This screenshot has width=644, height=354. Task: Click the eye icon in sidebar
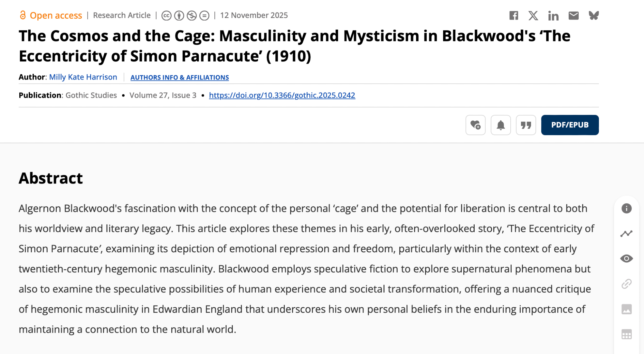[x=626, y=259]
